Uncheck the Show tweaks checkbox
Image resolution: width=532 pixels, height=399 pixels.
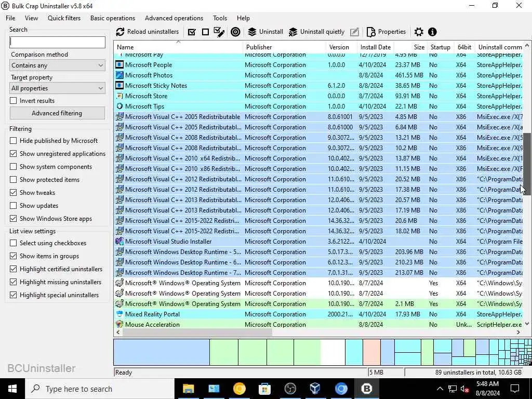(13, 192)
